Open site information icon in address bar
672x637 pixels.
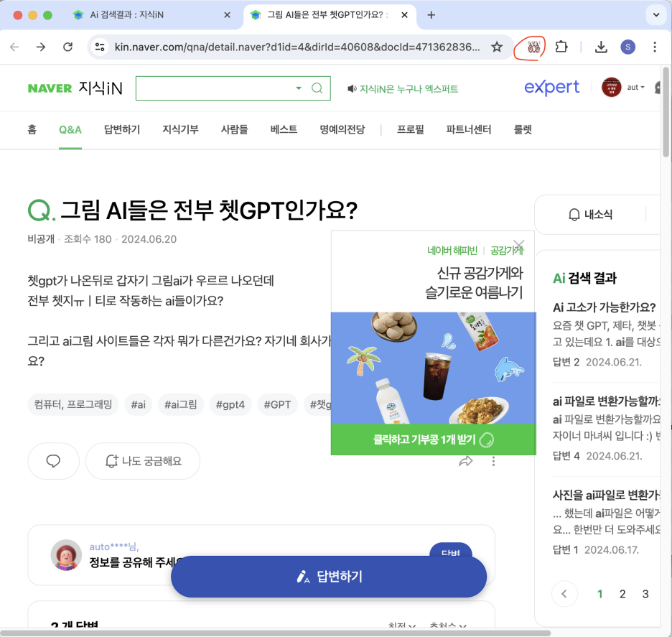click(100, 47)
